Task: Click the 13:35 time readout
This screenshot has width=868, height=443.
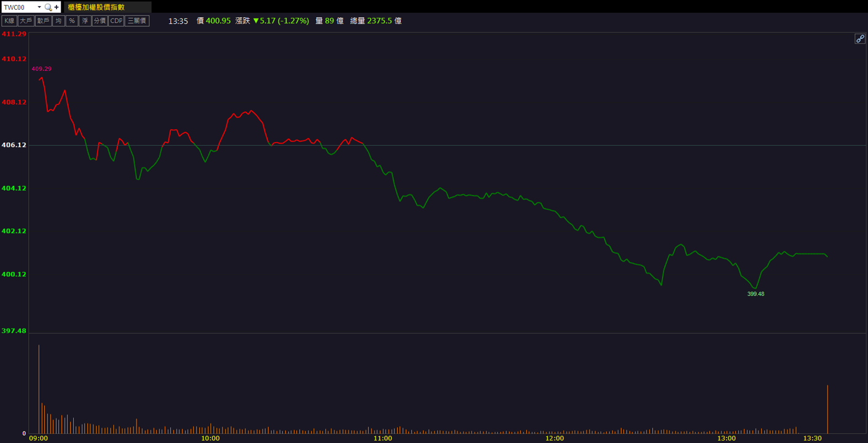Action: [178, 21]
